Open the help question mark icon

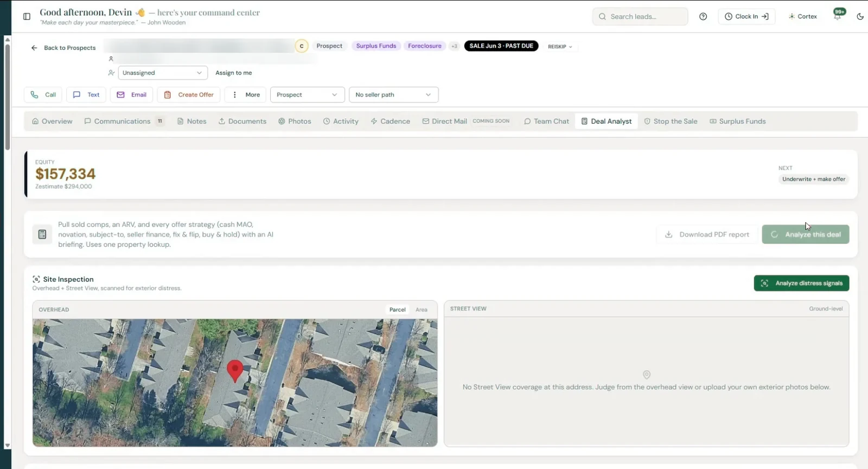(x=703, y=16)
